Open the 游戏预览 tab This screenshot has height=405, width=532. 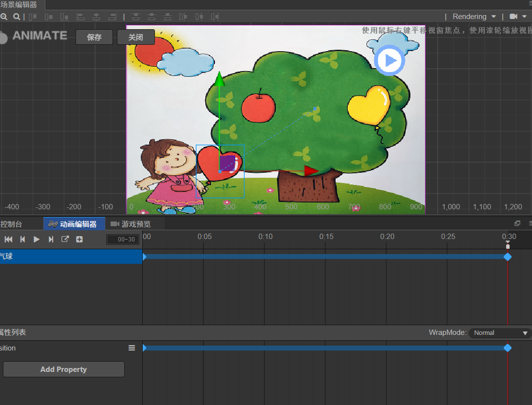[x=131, y=224]
